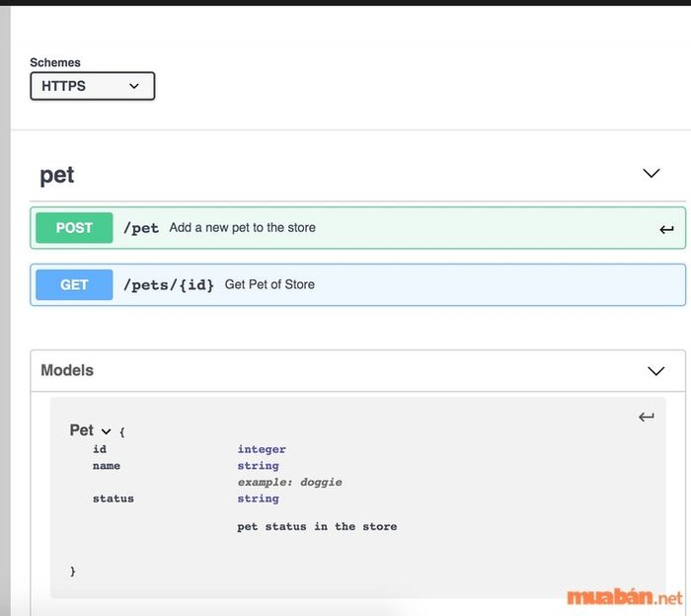Click the blue GET method badge
The image size is (691, 616).
[x=74, y=284]
